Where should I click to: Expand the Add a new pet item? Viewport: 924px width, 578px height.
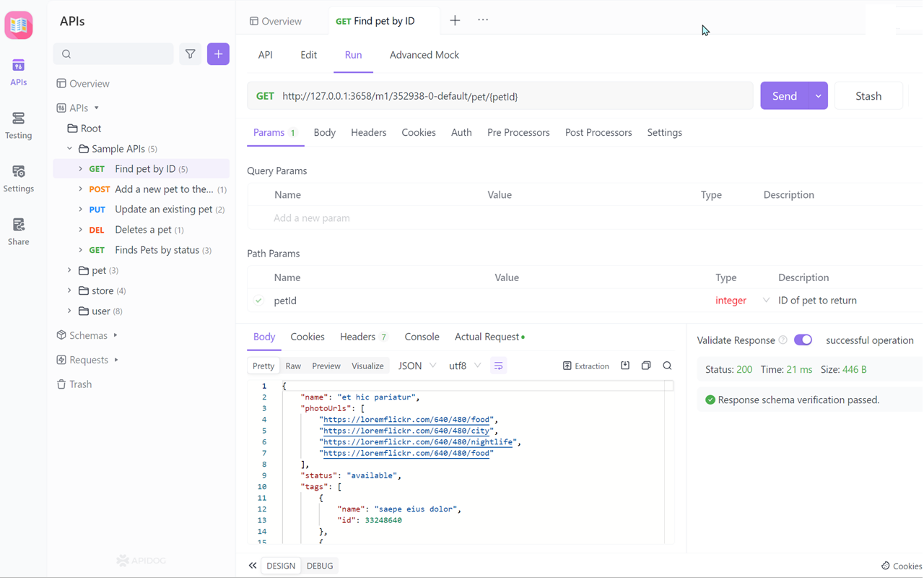tap(80, 189)
